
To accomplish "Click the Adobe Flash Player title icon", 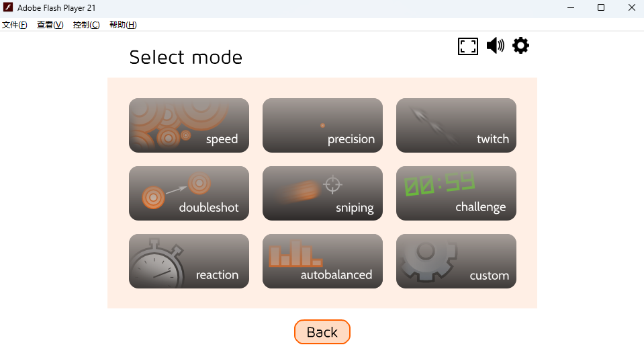I will click(9, 8).
